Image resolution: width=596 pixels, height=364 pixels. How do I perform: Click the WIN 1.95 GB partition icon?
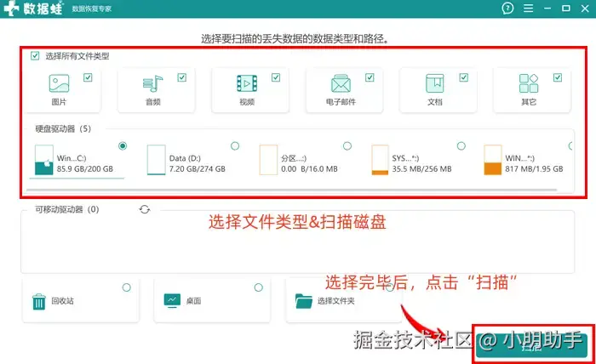pos(493,160)
